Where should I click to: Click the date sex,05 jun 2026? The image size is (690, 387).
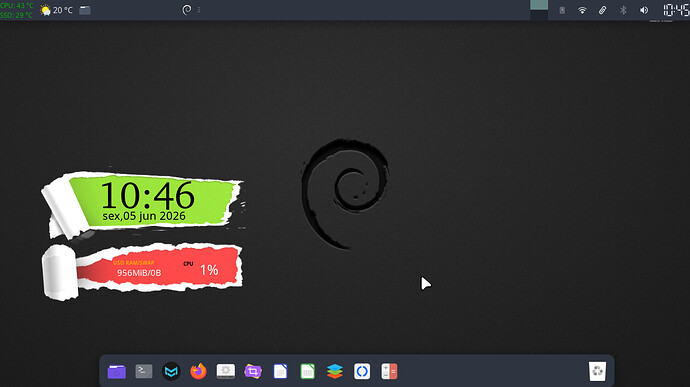point(144,216)
